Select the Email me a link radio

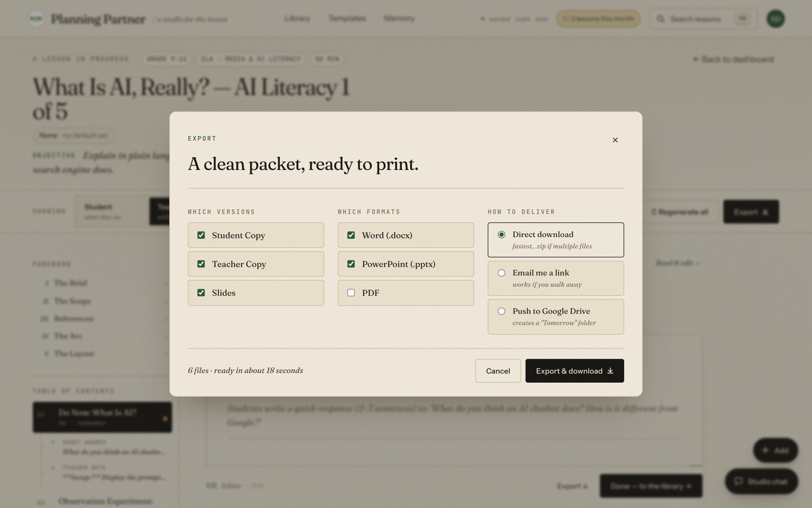(501, 273)
